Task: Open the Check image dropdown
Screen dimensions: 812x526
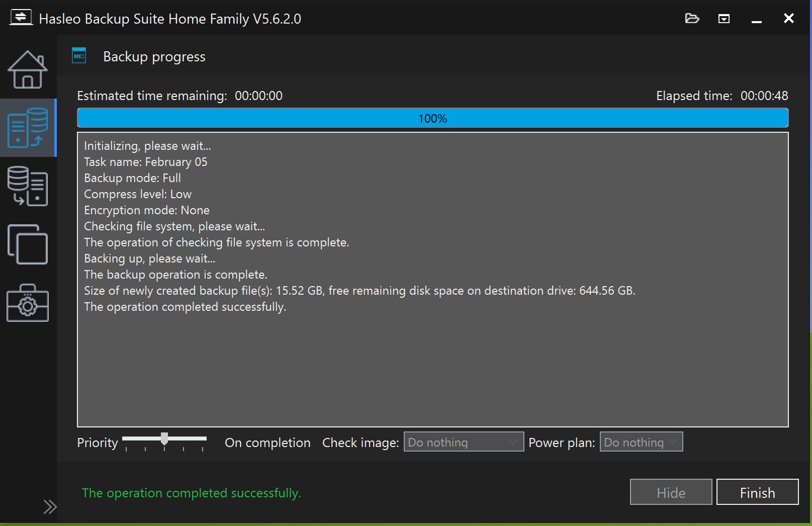Action: tap(464, 442)
